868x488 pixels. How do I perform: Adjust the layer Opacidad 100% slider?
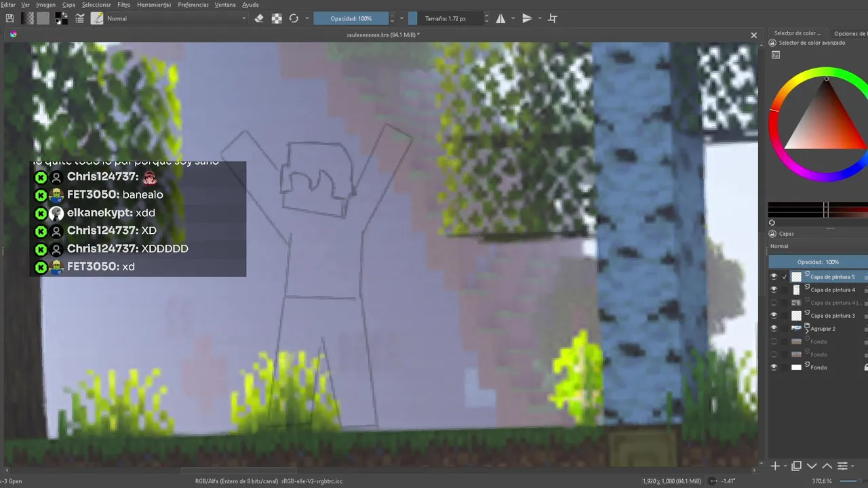818,262
